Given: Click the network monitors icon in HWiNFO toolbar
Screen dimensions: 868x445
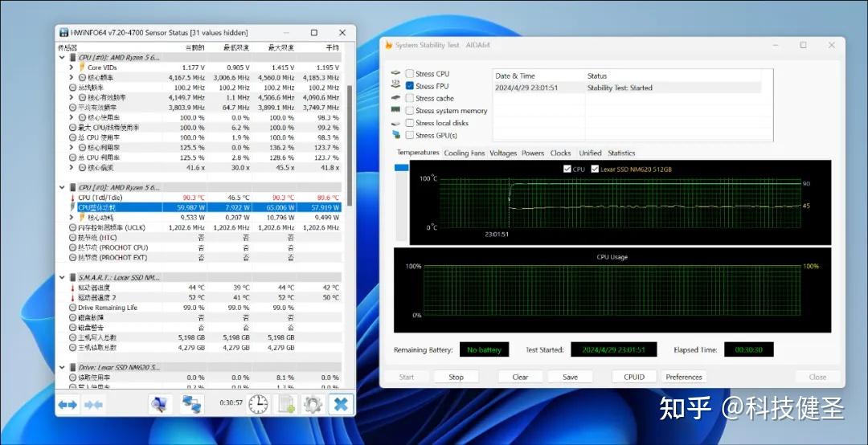Looking at the screenshot, I should click(x=193, y=405).
